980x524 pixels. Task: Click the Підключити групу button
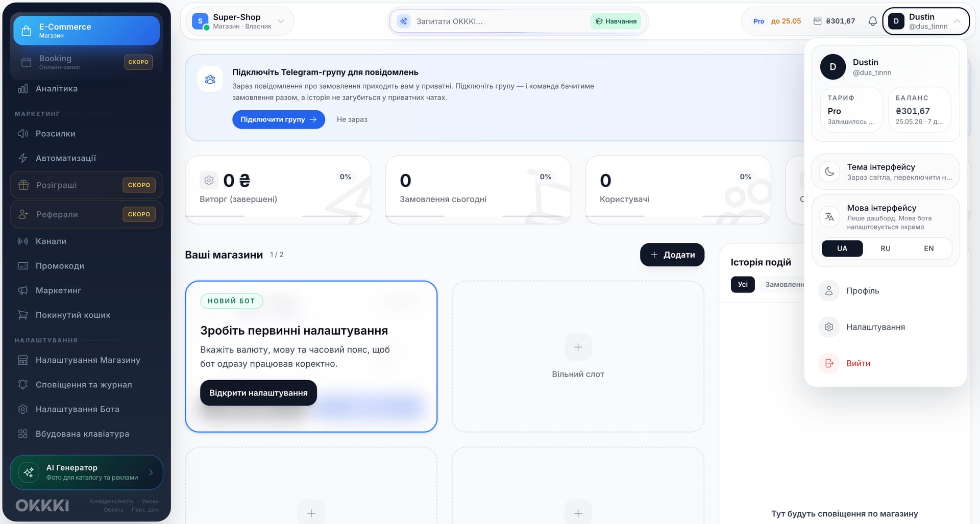(279, 119)
